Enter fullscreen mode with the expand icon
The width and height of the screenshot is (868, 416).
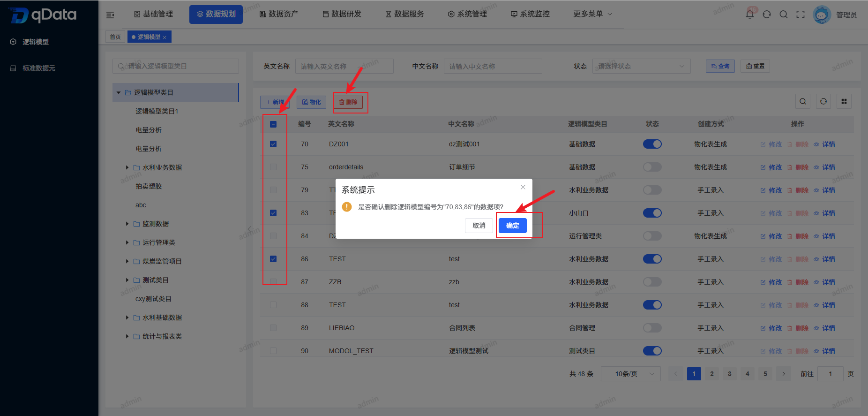[x=801, y=15]
